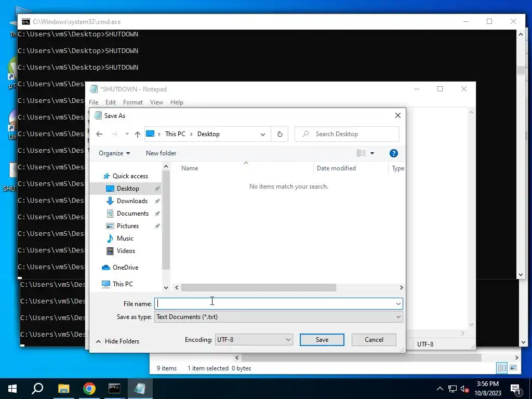Click the Search Desktop box
Viewport: 532px width, 399px height.
coord(347,134)
